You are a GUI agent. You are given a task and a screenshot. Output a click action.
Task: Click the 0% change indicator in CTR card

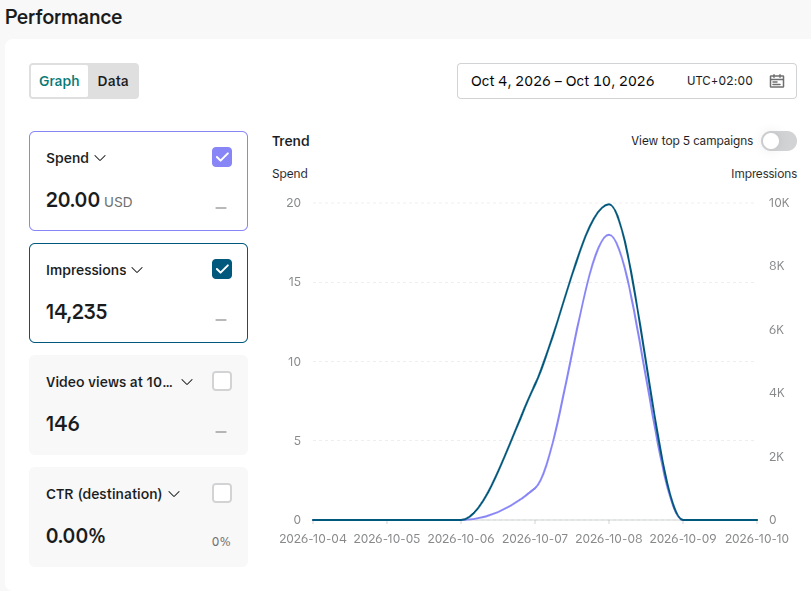point(221,541)
